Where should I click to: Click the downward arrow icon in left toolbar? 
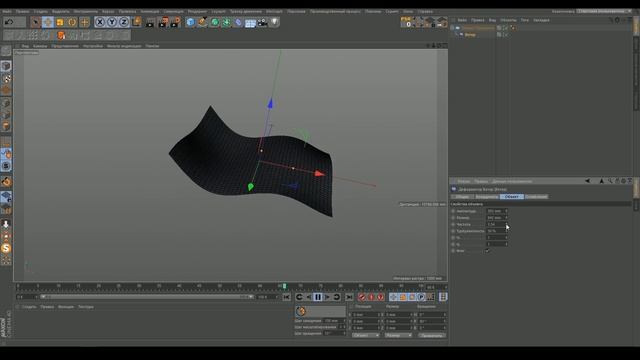tap(6, 224)
